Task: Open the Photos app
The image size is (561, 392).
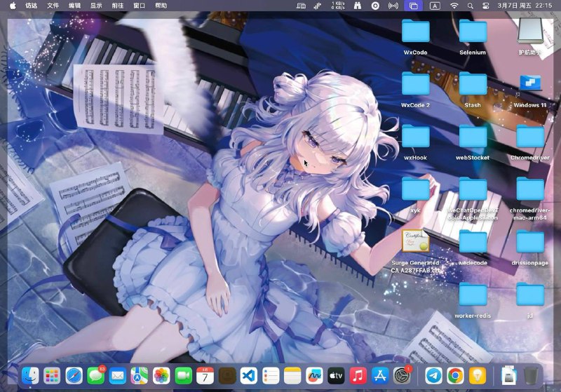Action: click(161, 376)
